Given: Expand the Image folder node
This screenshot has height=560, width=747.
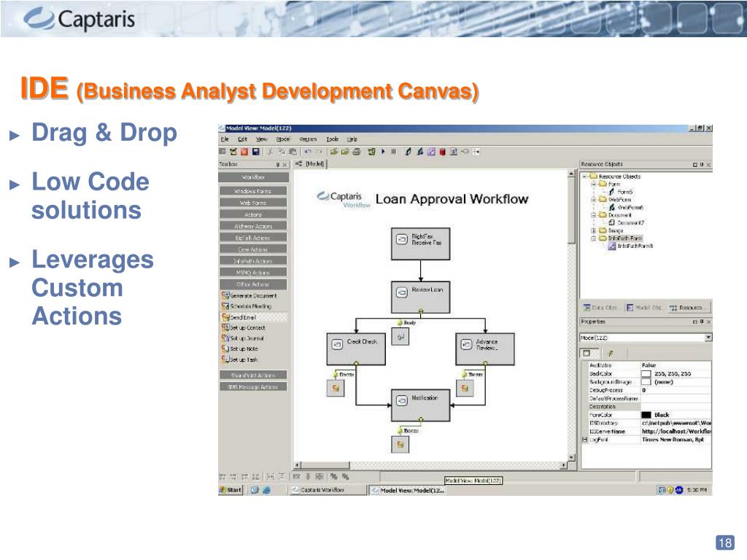Looking at the screenshot, I should click(594, 230).
